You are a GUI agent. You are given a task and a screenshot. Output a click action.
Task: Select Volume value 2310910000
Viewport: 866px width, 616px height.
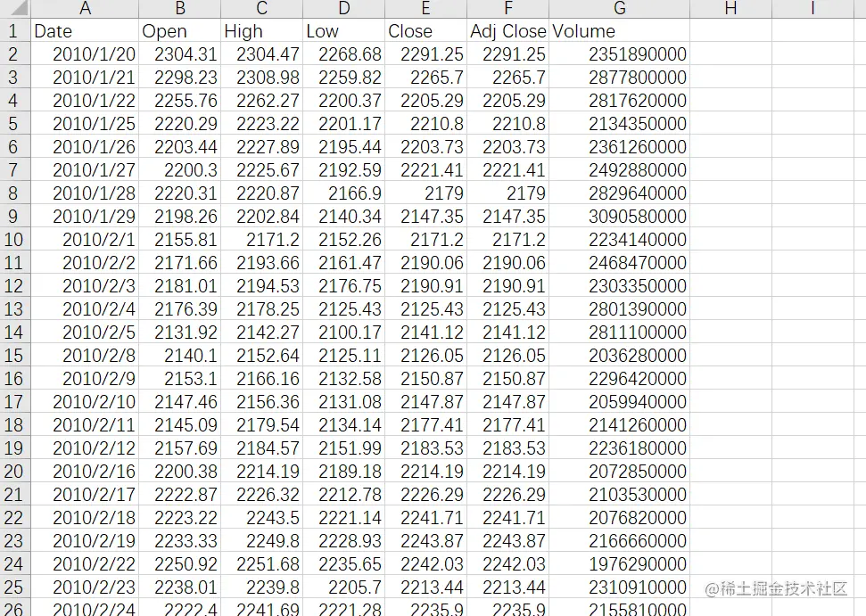click(620, 587)
